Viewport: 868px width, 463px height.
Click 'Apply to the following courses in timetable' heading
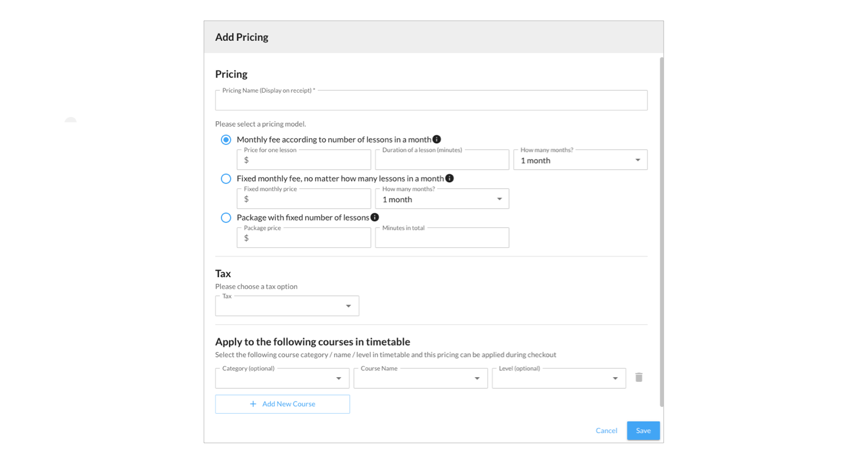pyautogui.click(x=312, y=342)
